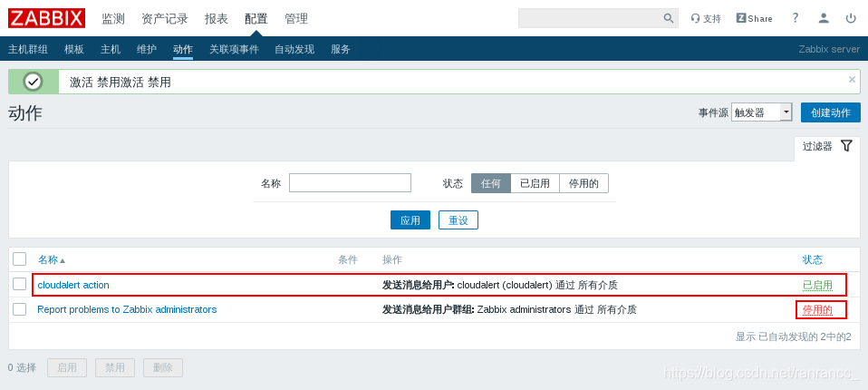Open the 资产记录 top menu

coord(164,19)
